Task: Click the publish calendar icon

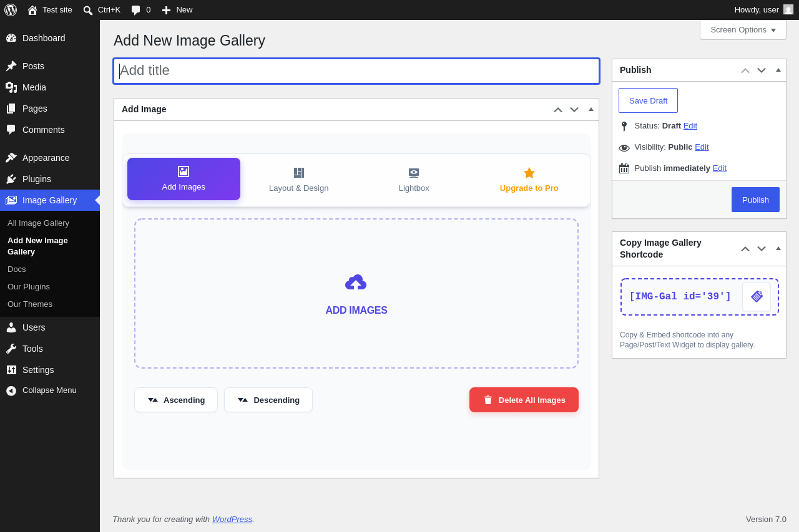Action: pos(624,168)
